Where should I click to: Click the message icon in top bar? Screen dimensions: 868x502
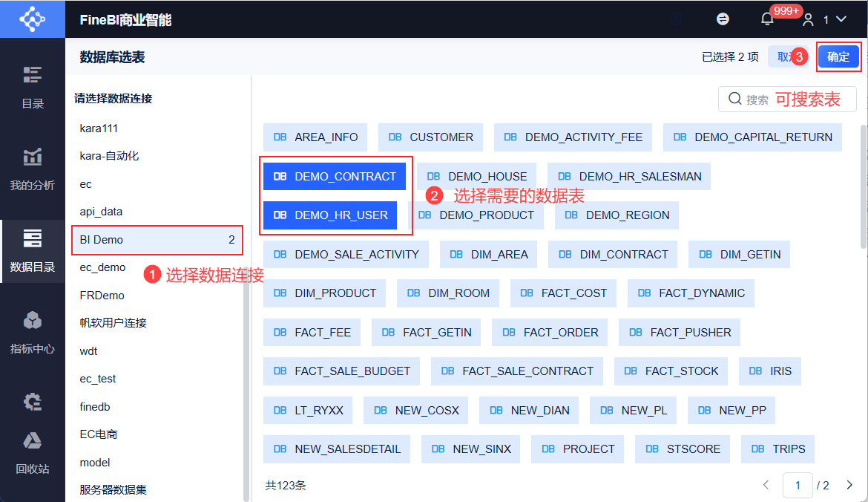pos(723,19)
